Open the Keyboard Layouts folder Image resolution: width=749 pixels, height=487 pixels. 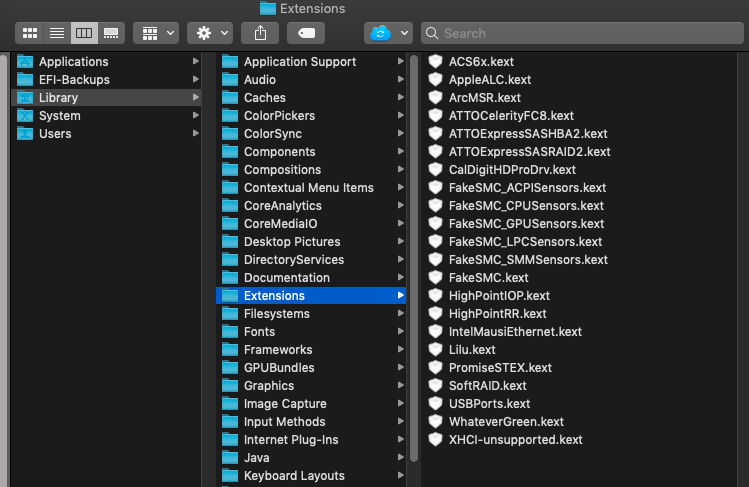(311, 476)
